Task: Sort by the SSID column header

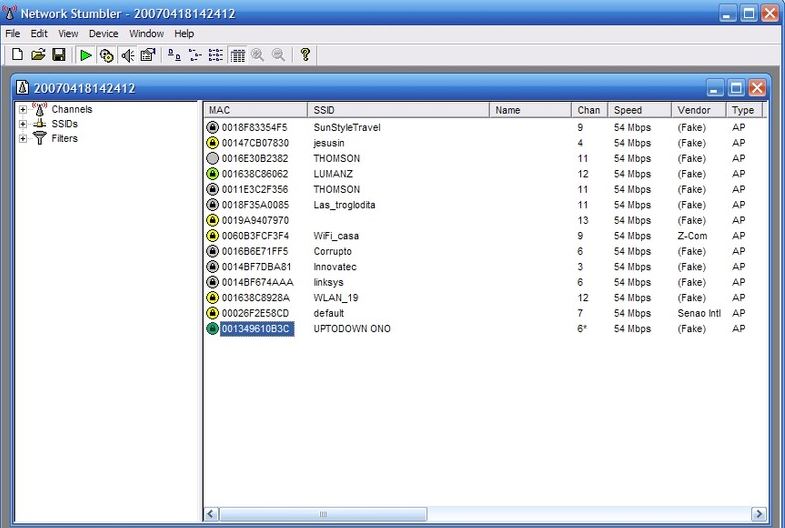Action: pos(398,110)
